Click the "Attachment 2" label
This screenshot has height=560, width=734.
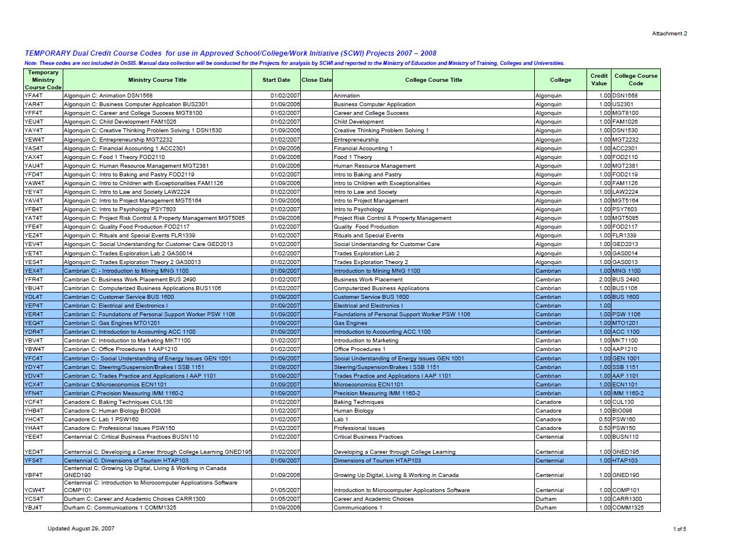pos(669,34)
